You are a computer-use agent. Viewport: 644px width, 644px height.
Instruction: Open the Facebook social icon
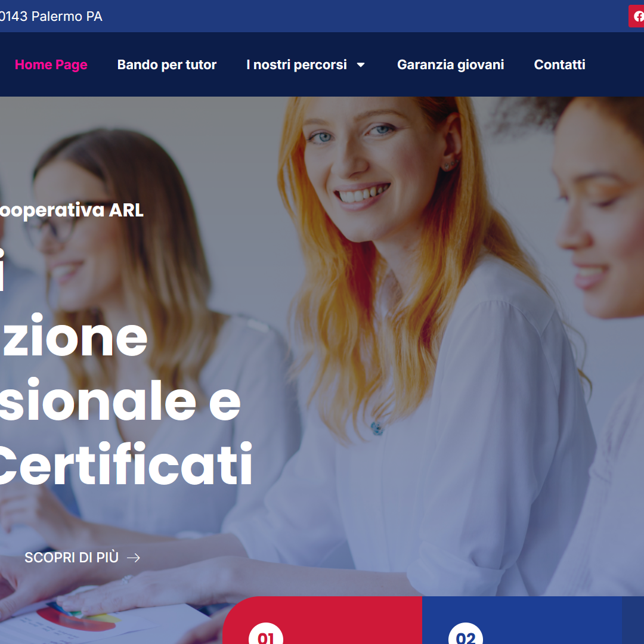coord(637,16)
